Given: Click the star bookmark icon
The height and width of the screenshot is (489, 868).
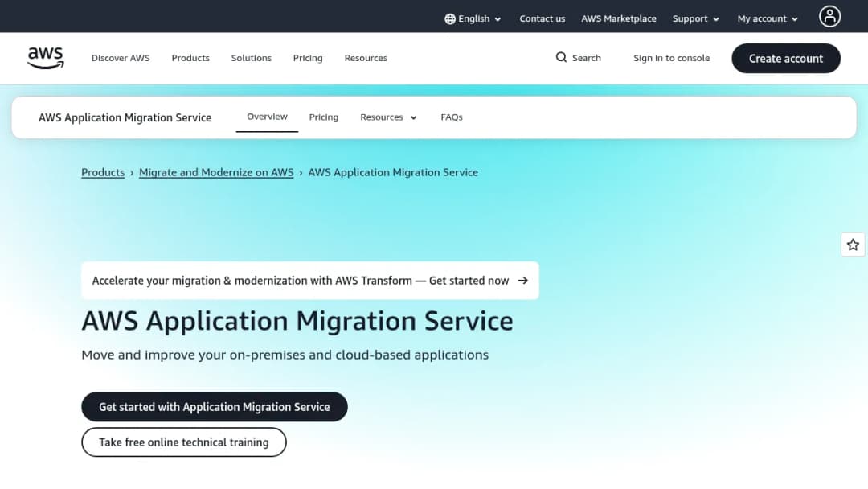Looking at the screenshot, I should [x=853, y=244].
